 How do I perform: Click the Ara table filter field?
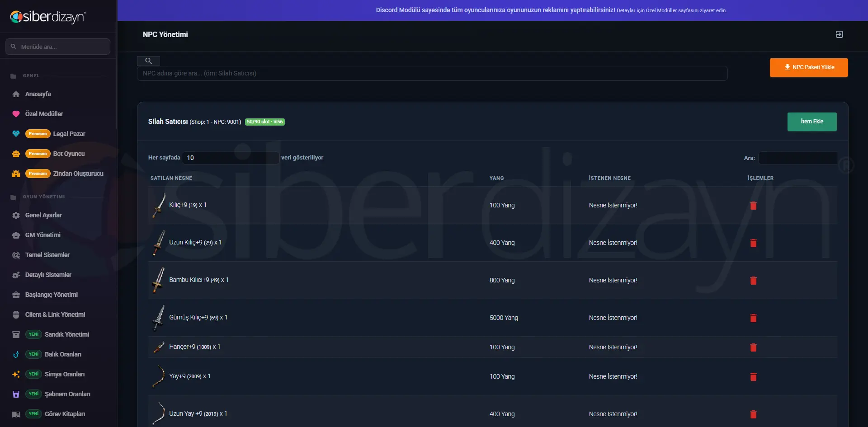[798, 158]
